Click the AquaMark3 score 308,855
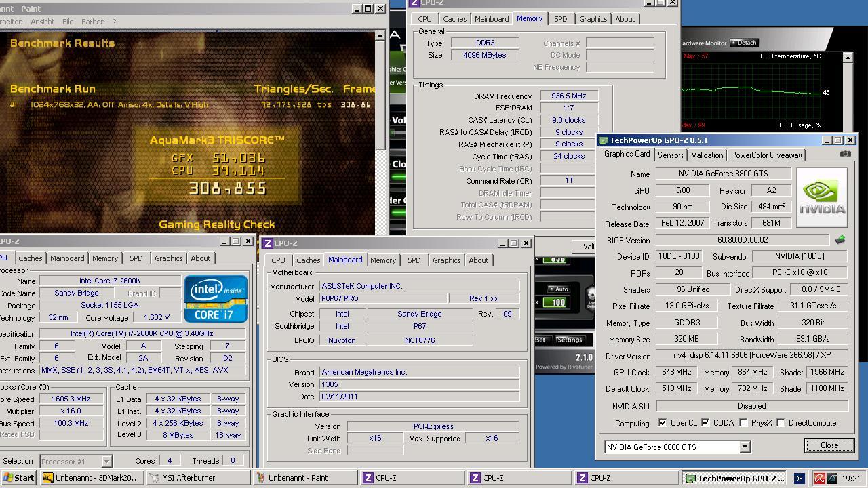 (227, 188)
